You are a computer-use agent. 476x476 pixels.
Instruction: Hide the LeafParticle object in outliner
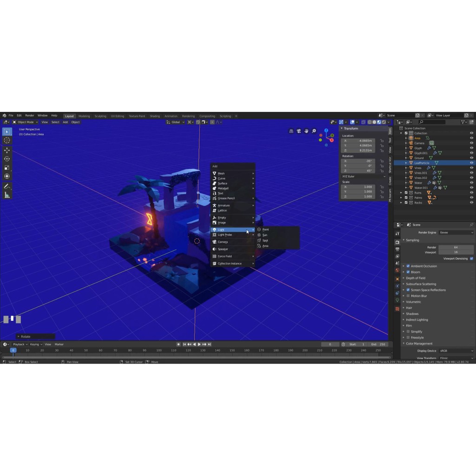(471, 163)
